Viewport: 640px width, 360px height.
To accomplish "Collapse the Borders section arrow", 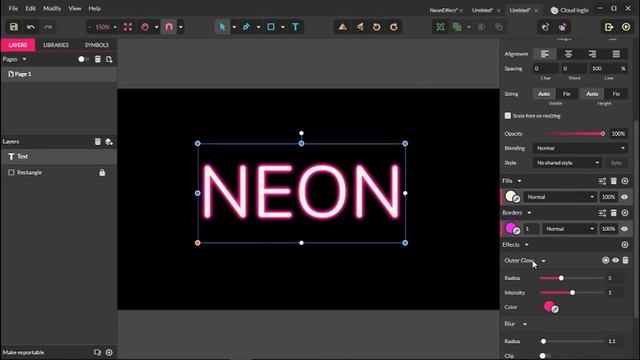I will click(x=529, y=213).
